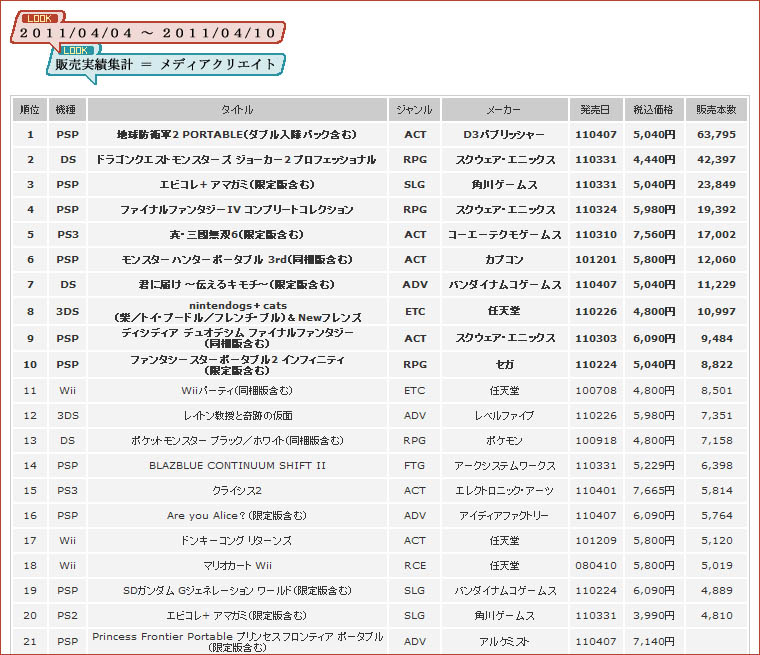Select ファンタシースターポータブル2 インフィニティ title
Screen dimensions: 760x655
click(237, 365)
